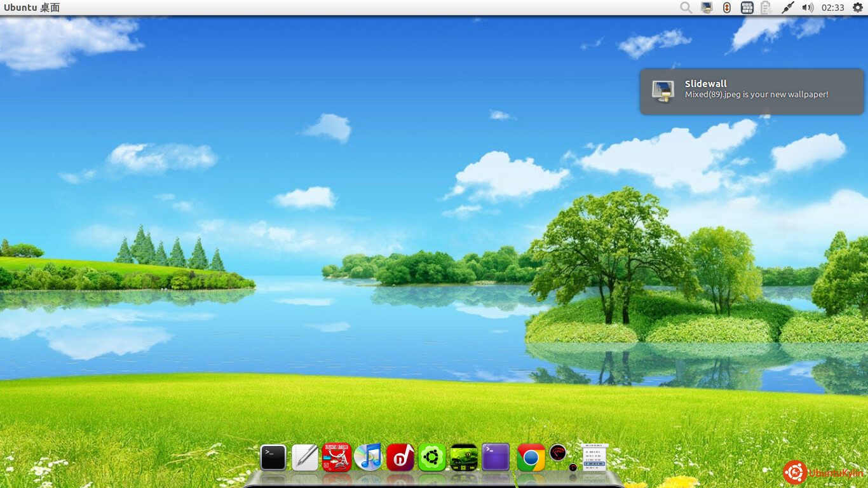
Task: Open the sound volume indicator
Action: pyautogui.click(x=808, y=8)
